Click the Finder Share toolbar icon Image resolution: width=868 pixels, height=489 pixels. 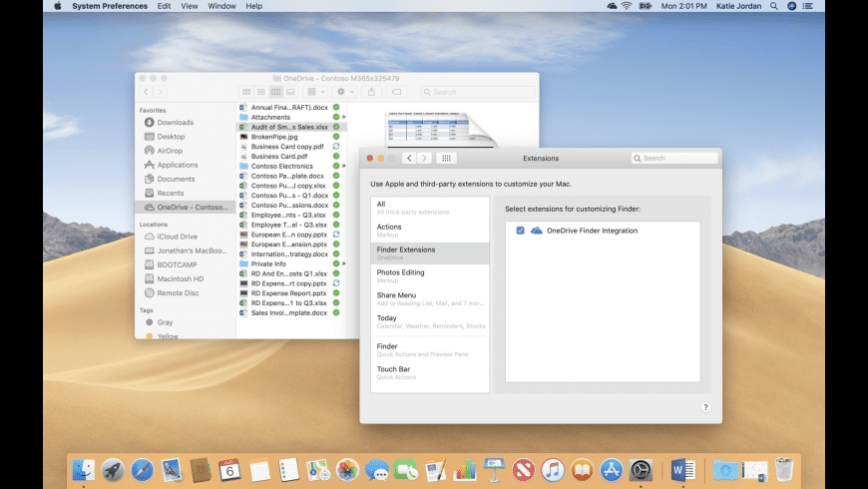point(372,92)
